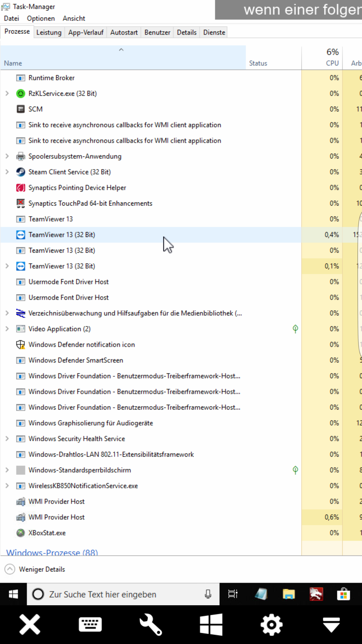362x644 pixels.
Task: Expand the Steam Client Service row
Action: pyautogui.click(x=7, y=172)
